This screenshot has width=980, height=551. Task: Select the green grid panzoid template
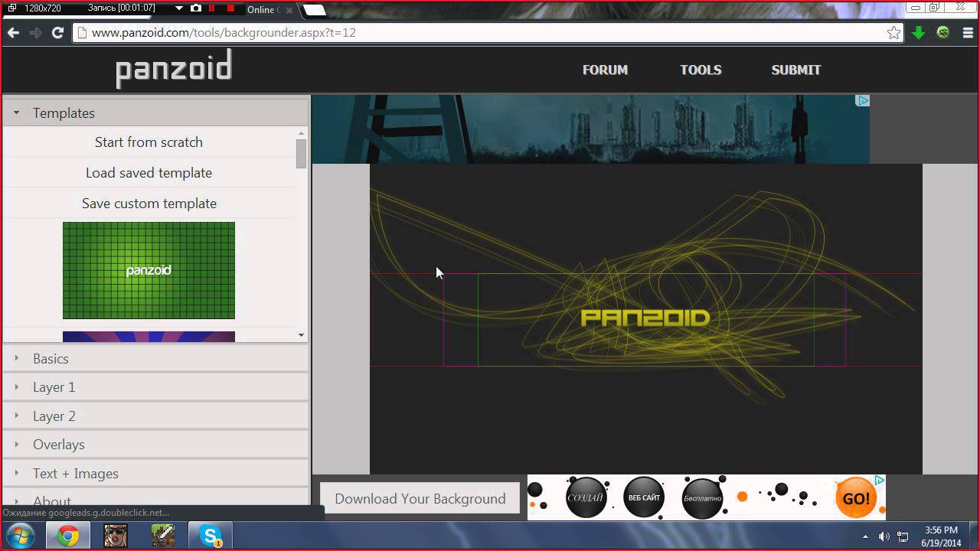[x=149, y=270]
